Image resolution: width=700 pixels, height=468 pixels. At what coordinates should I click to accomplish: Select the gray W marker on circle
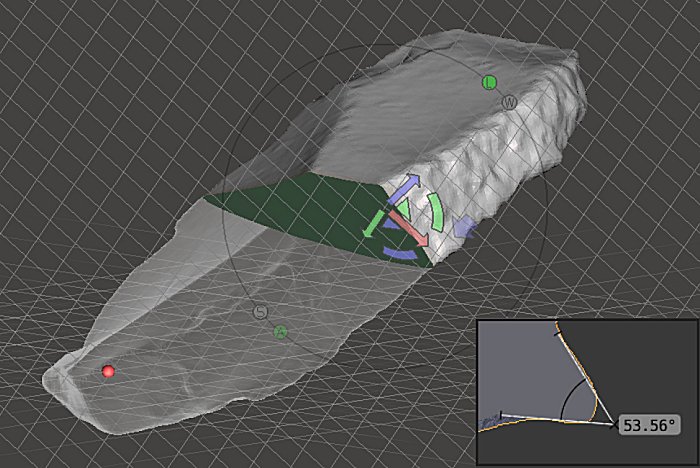(x=509, y=102)
